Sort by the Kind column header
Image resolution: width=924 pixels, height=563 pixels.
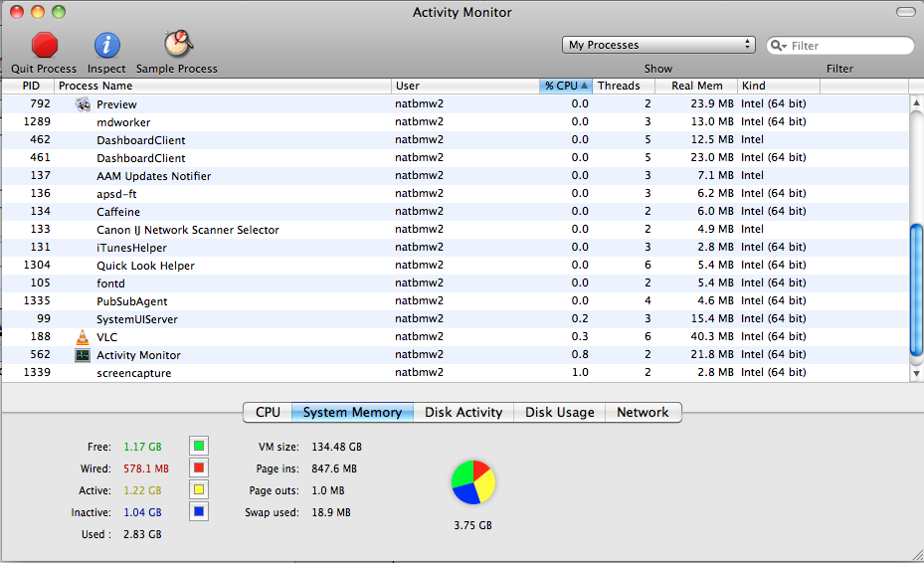[x=779, y=86]
